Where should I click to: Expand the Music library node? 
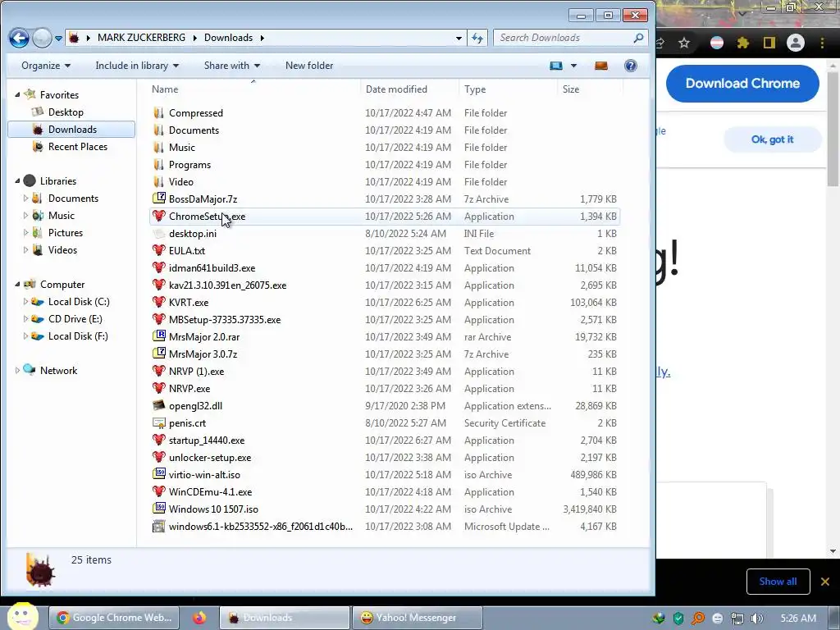coord(25,216)
